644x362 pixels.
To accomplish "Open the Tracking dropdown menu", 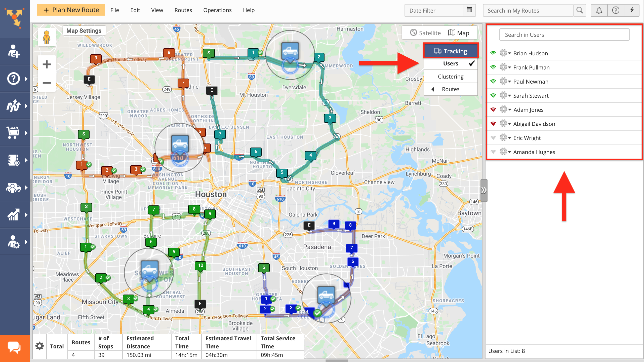I will coord(451,50).
